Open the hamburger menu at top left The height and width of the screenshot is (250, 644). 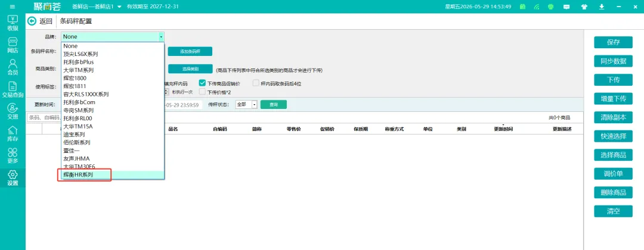coord(13,7)
